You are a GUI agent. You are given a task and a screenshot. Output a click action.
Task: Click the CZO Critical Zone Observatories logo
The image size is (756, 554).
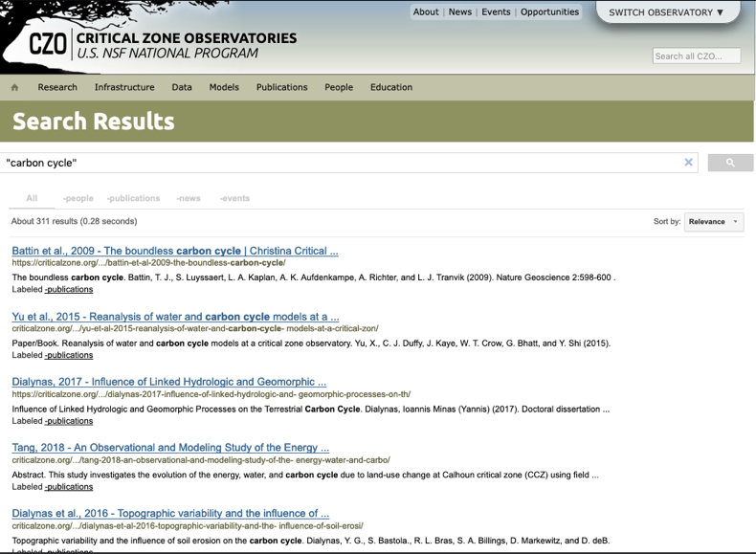163,45
